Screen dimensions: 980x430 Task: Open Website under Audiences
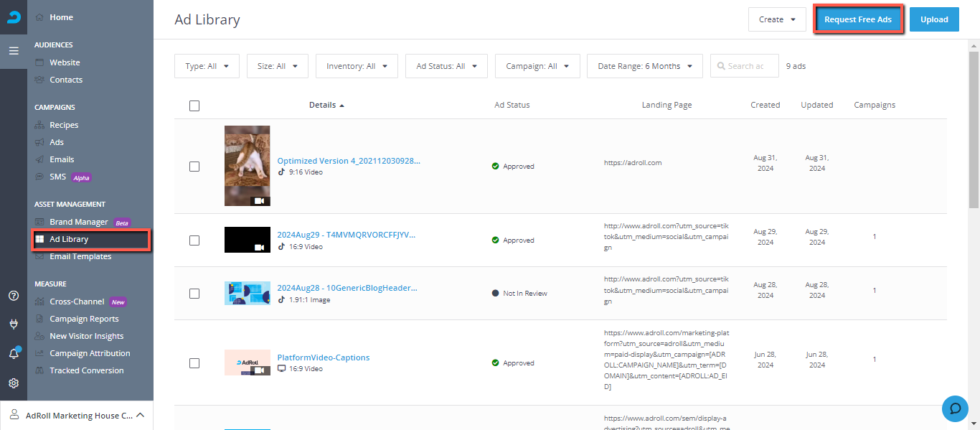point(65,62)
